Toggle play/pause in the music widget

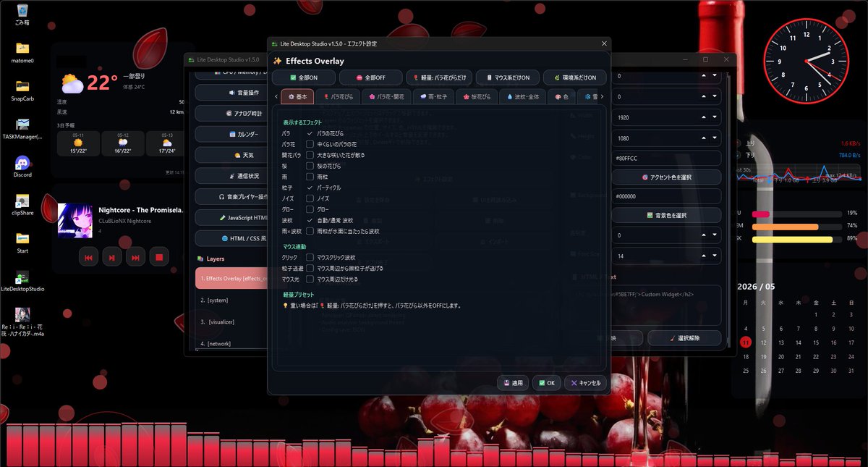click(111, 256)
